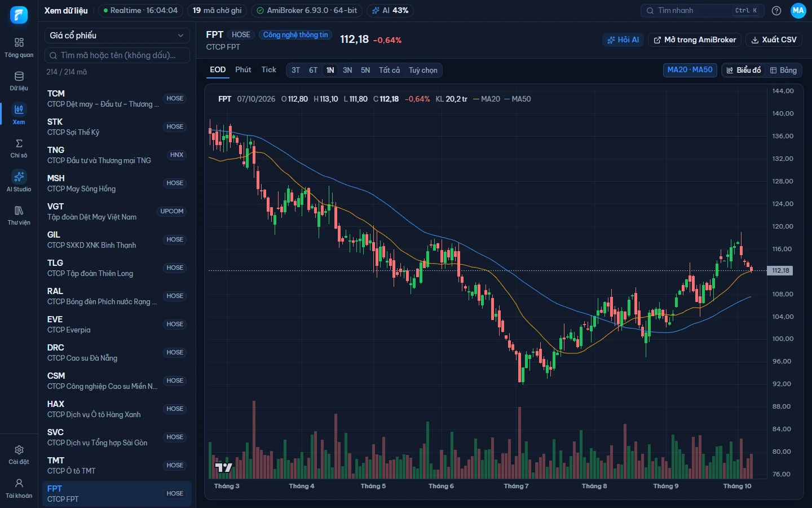The image size is (812, 508).
Task: Open the Thư viện library icon
Action: point(19,215)
